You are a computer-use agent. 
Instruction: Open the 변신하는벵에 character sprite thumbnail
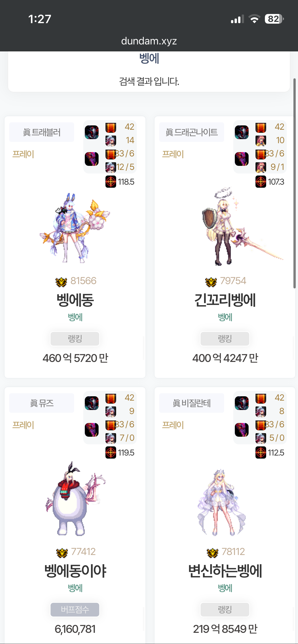click(222, 502)
